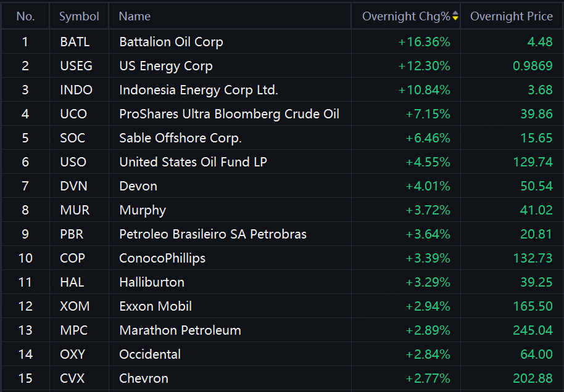
Task: Select ConocoPhillips overnight price 132.73
Action: (x=533, y=258)
